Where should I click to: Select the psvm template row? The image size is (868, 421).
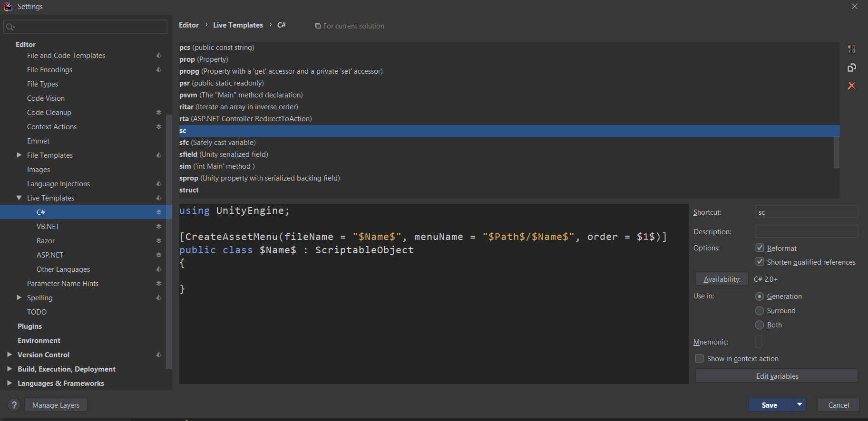click(509, 95)
